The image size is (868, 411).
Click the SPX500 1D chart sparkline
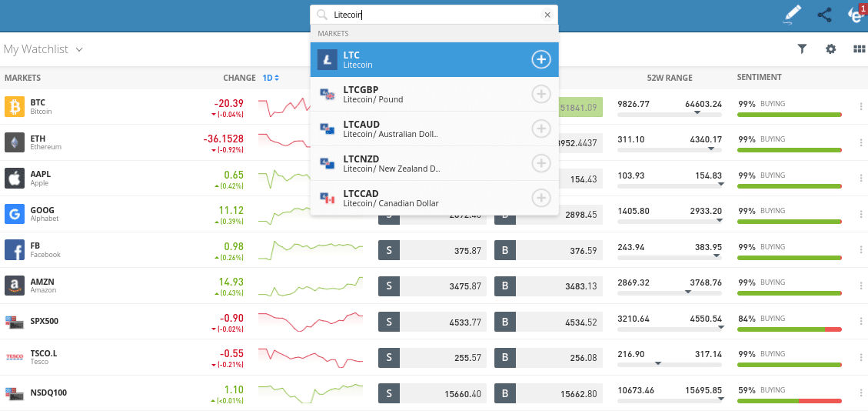[311, 321]
